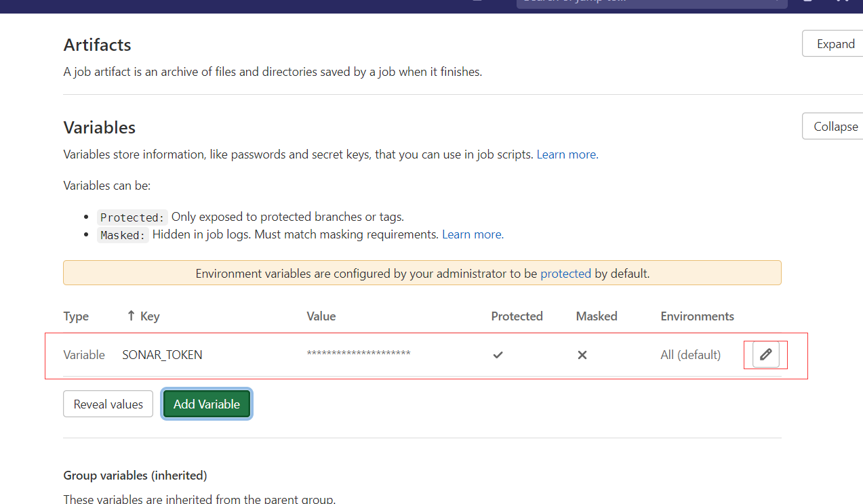Reveal hidden variable values
This screenshot has width=863, height=504.
pos(108,404)
